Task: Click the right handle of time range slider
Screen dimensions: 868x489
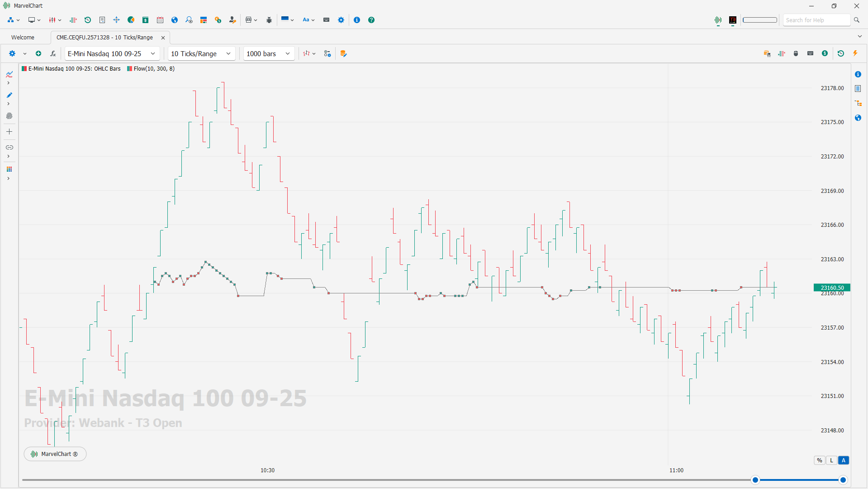Action: [x=843, y=480]
